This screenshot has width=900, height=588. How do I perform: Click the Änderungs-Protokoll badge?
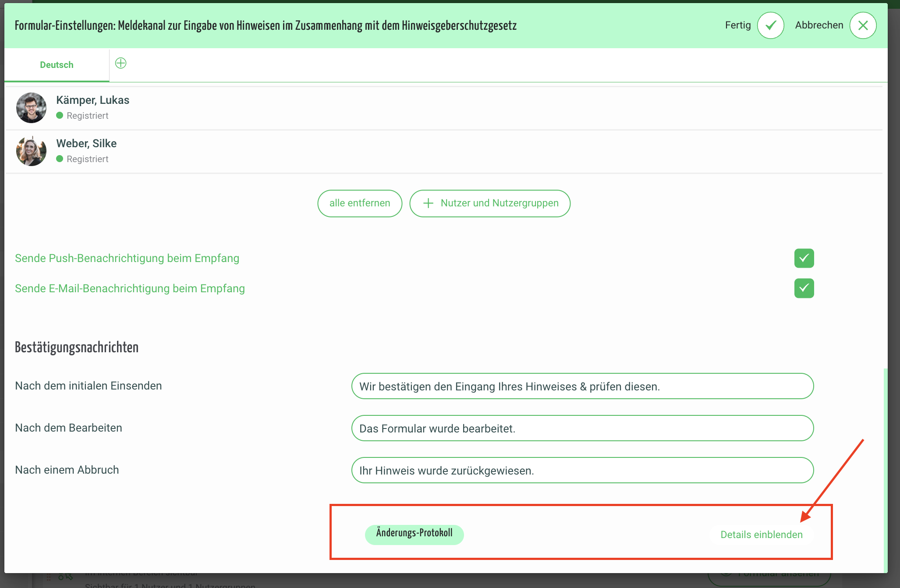pyautogui.click(x=414, y=534)
